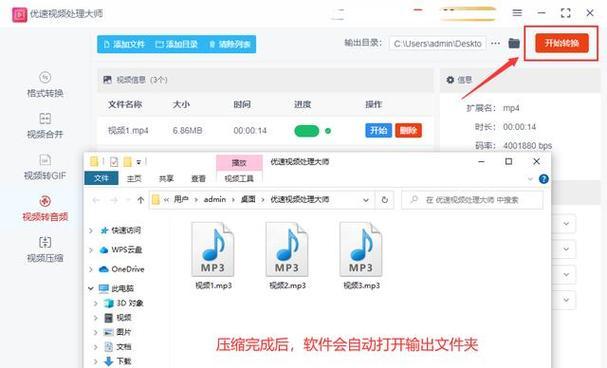Click Explorer up-one-level arrow
Image resolution: width=607 pixels, height=368 pixels.
pyautogui.click(x=141, y=200)
